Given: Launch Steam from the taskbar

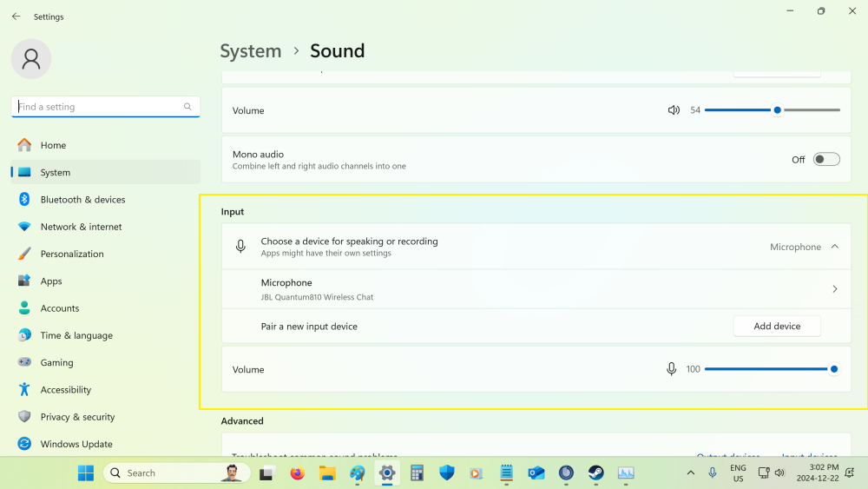Looking at the screenshot, I should pyautogui.click(x=596, y=473).
